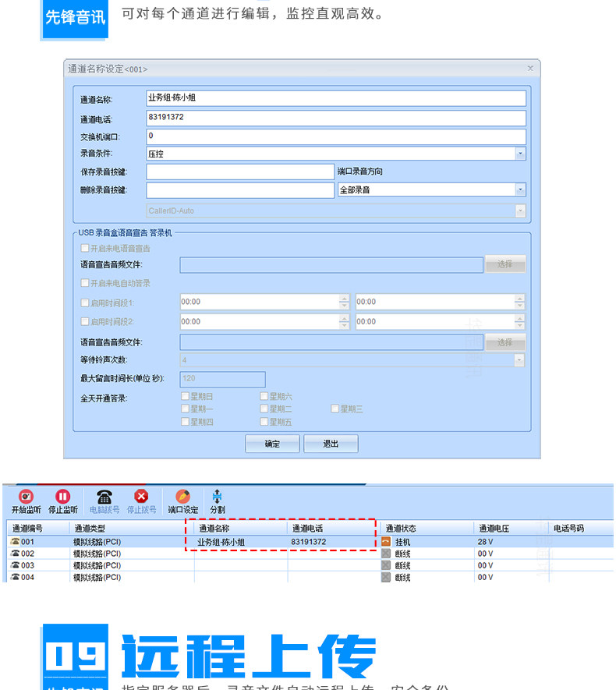Click first 语音宣告音频文件 path field
This screenshot has width=616, height=690.
[x=331, y=264]
